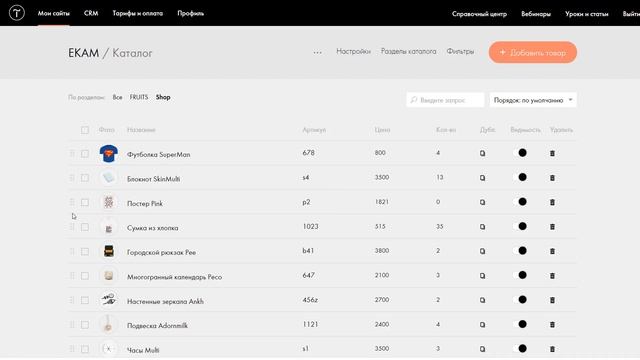Open Разделы каталога link
The image size is (640, 360).
pyautogui.click(x=409, y=51)
